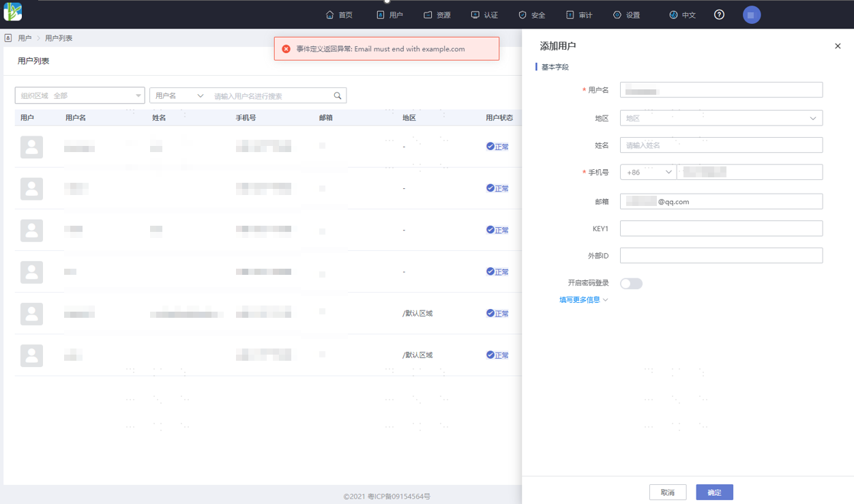
Task: Click the app logo in top-left corner
Action: pos(13,12)
